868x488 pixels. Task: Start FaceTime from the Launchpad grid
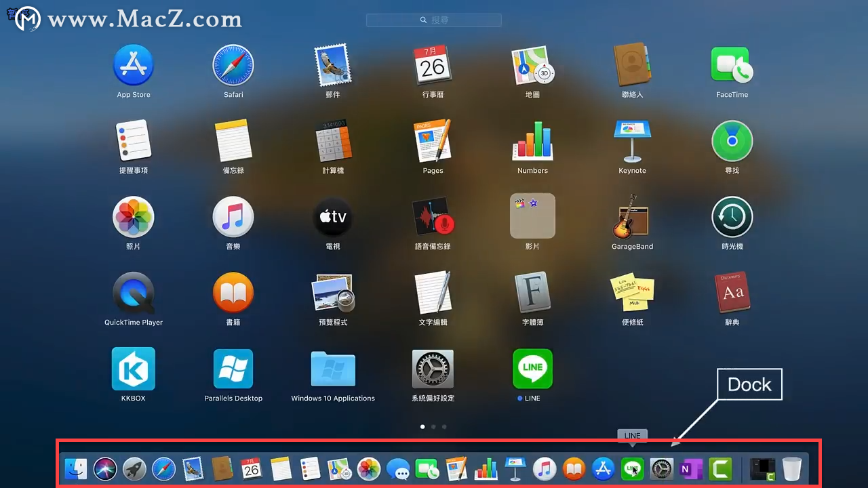coord(732,66)
